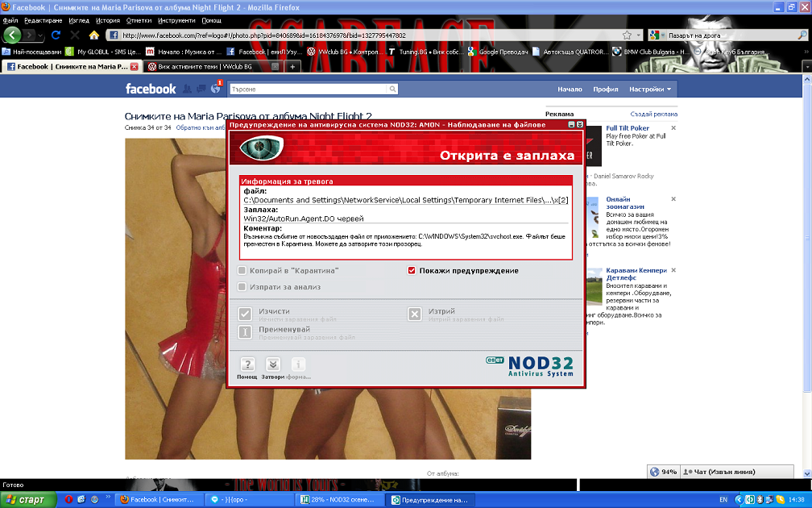
Task: Open Facebook friend requests icon
Action: click(x=187, y=89)
